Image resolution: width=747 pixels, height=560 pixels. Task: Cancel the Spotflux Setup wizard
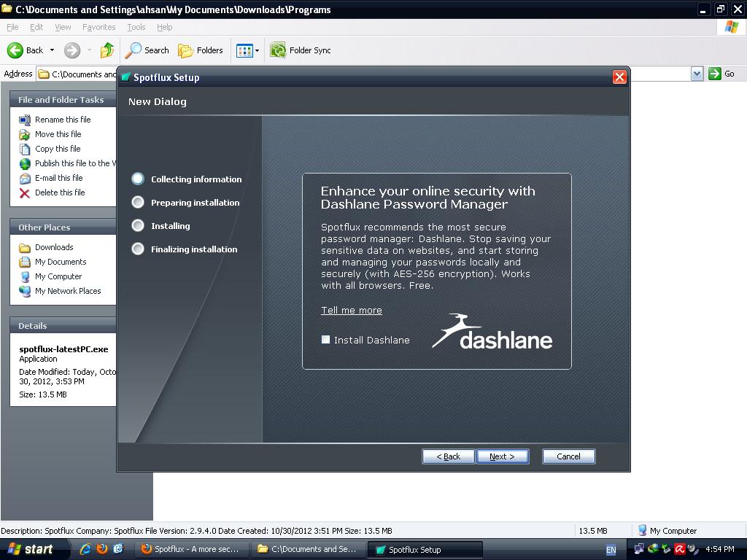[569, 456]
